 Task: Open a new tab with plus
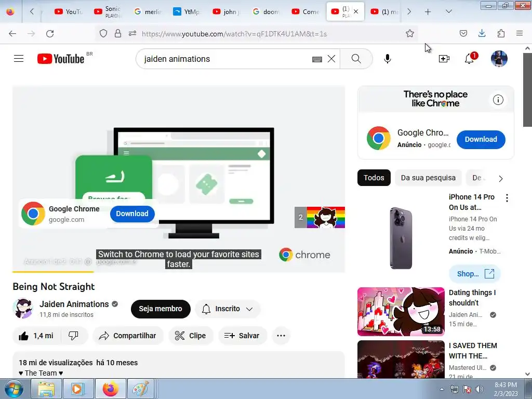click(x=428, y=12)
